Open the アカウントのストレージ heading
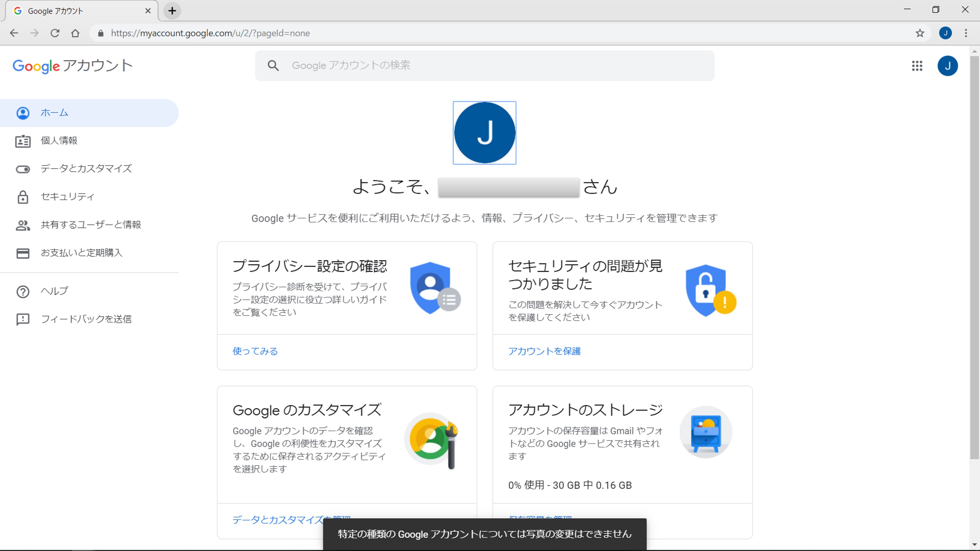The height and width of the screenshot is (551, 980). tap(585, 410)
